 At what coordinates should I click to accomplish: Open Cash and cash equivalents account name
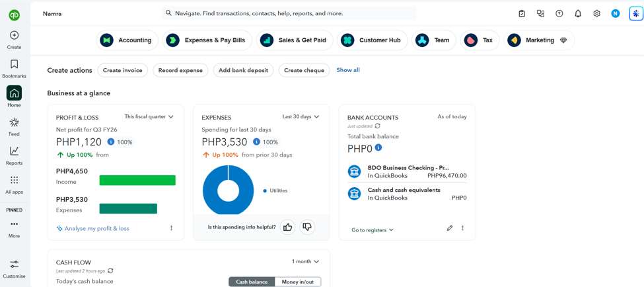click(x=404, y=190)
